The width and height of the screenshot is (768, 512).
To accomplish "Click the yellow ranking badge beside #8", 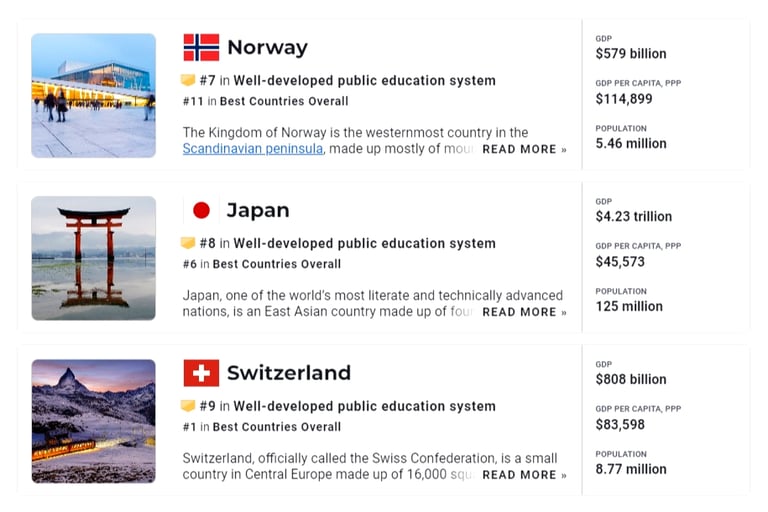I will (x=188, y=243).
